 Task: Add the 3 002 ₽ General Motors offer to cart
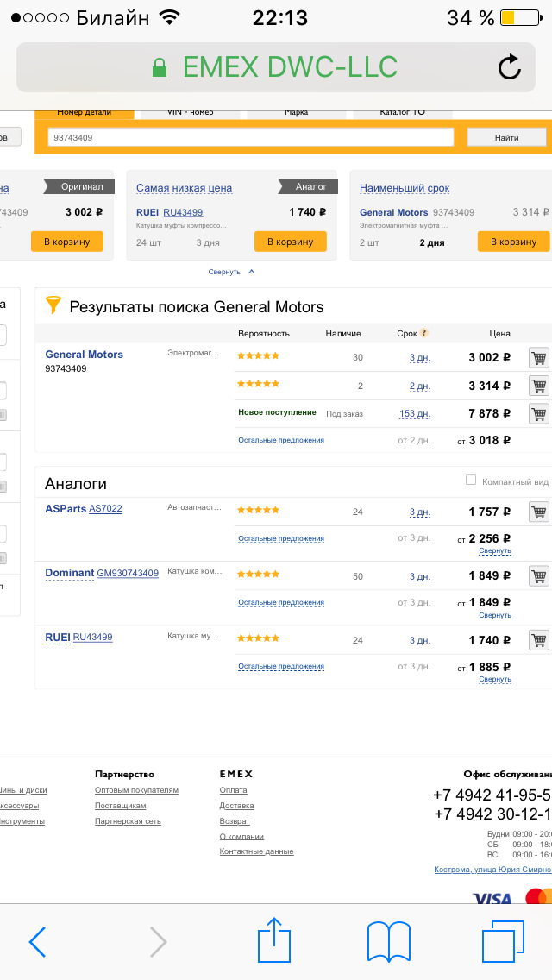tap(539, 357)
